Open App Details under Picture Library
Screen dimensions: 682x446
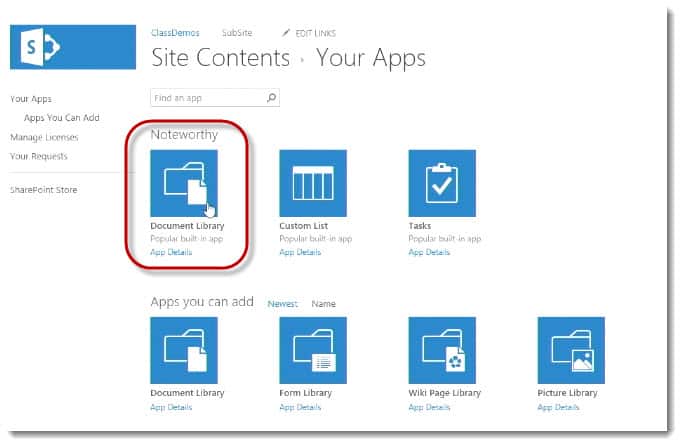[558, 407]
